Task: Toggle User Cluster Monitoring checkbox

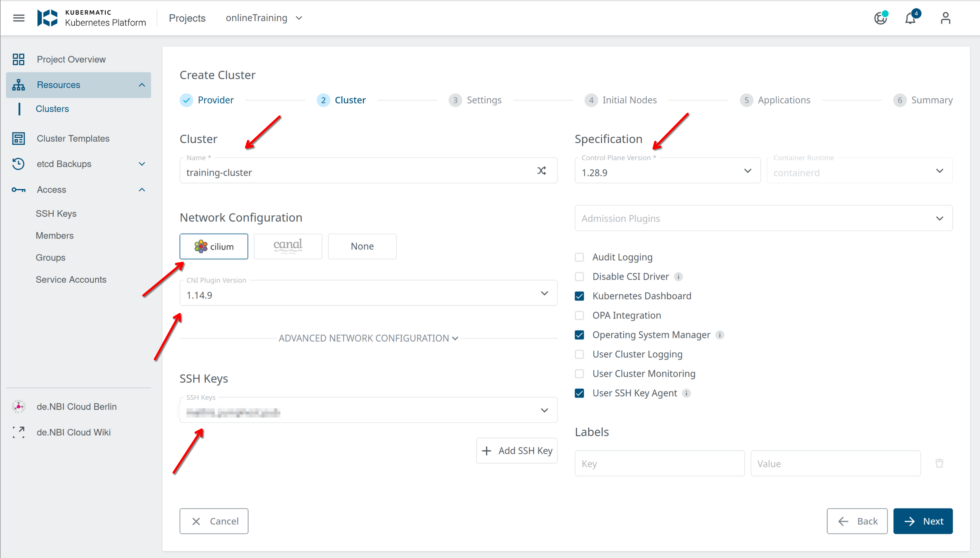Action: (x=579, y=374)
